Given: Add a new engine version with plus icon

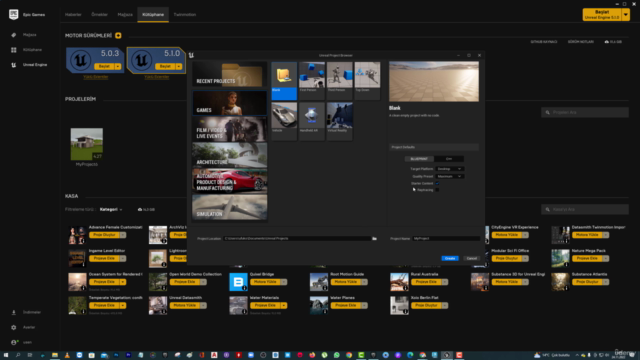Looking at the screenshot, I should 118,36.
